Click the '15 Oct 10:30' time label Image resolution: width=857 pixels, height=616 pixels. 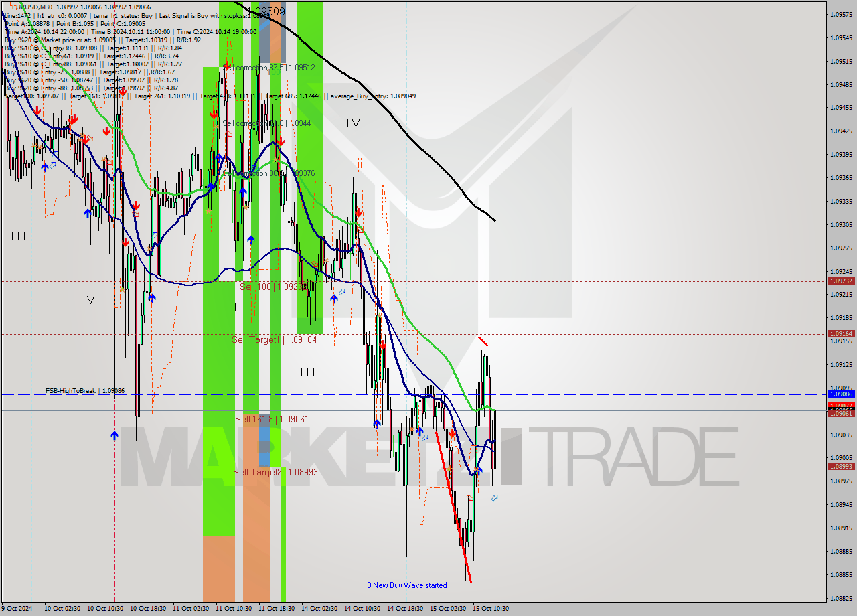tap(491, 609)
